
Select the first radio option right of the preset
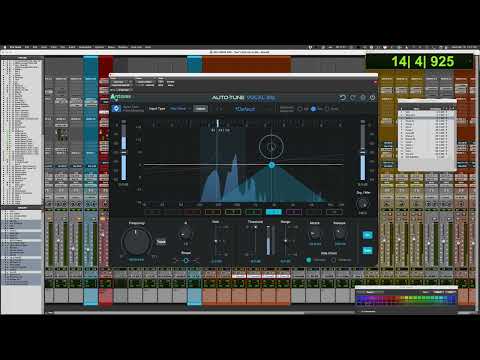click(x=300, y=109)
